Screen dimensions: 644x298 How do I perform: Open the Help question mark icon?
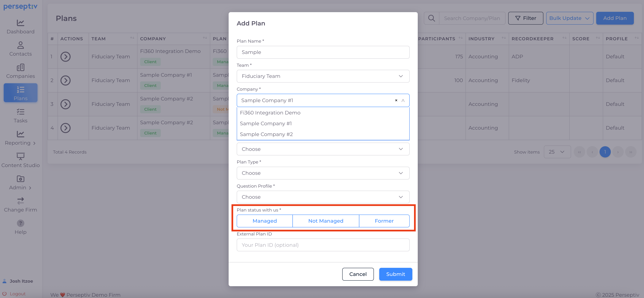tap(20, 223)
